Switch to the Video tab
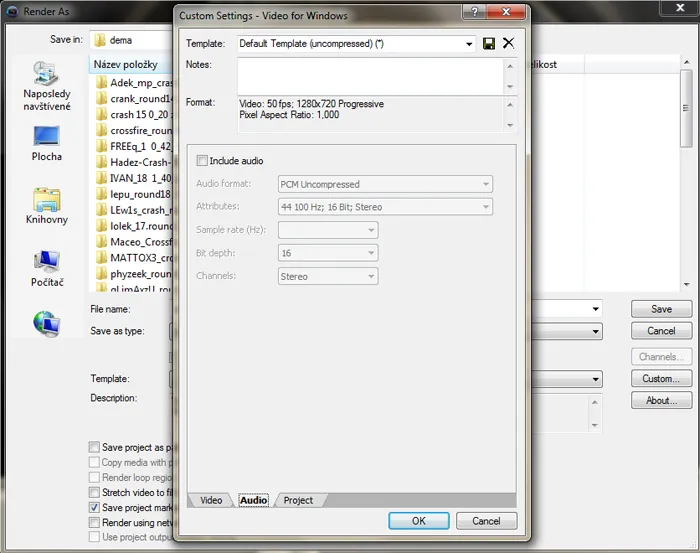This screenshot has width=700, height=553. pos(211,500)
